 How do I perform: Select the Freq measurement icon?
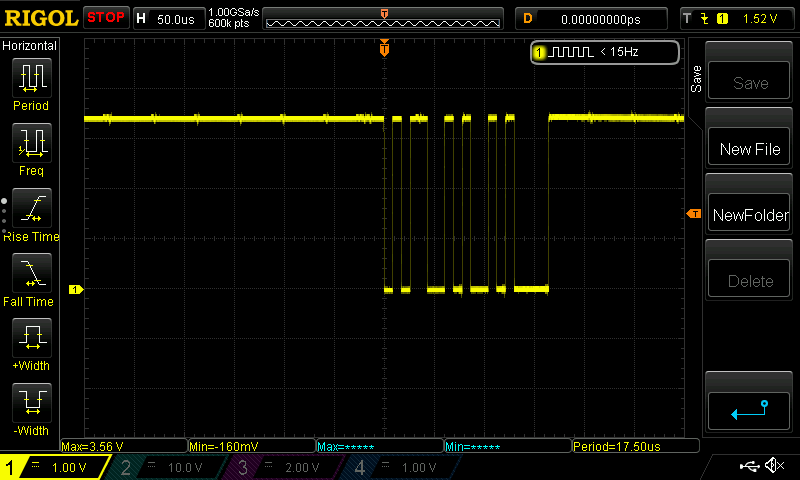[x=32, y=143]
